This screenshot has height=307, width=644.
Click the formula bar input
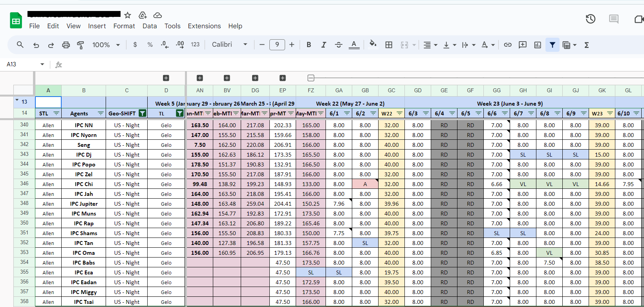click(353, 64)
